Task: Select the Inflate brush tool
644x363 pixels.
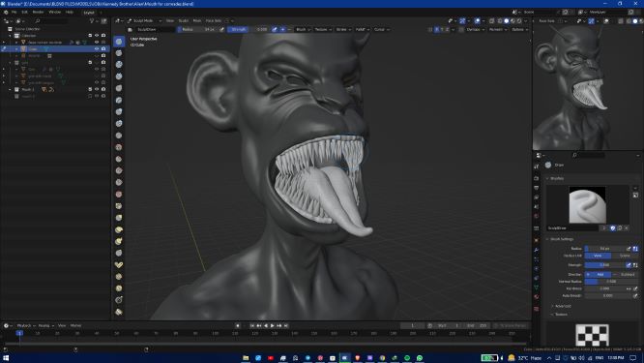Action: click(119, 112)
